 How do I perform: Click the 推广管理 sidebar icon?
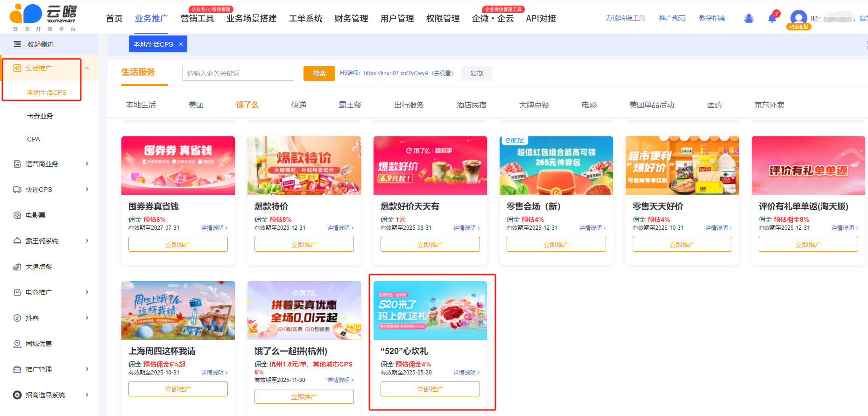tap(17, 369)
